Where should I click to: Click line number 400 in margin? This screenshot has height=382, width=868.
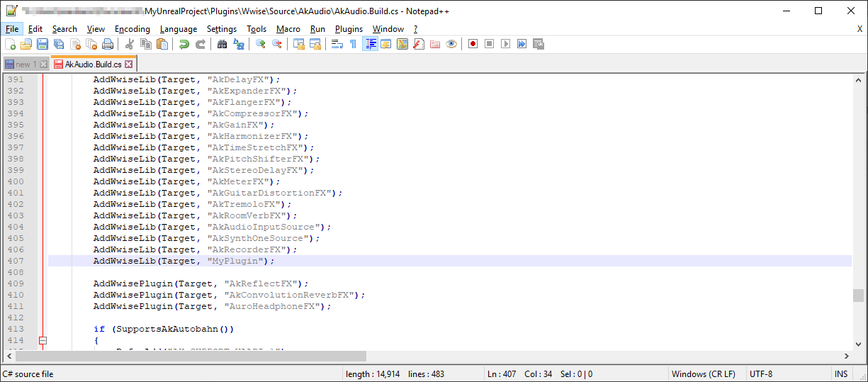[16, 181]
